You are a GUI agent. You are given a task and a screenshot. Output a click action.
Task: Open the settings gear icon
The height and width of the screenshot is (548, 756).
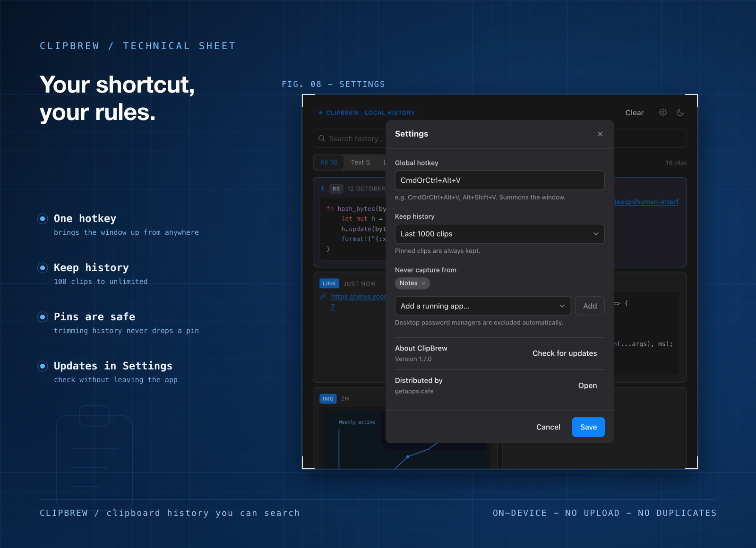663,112
